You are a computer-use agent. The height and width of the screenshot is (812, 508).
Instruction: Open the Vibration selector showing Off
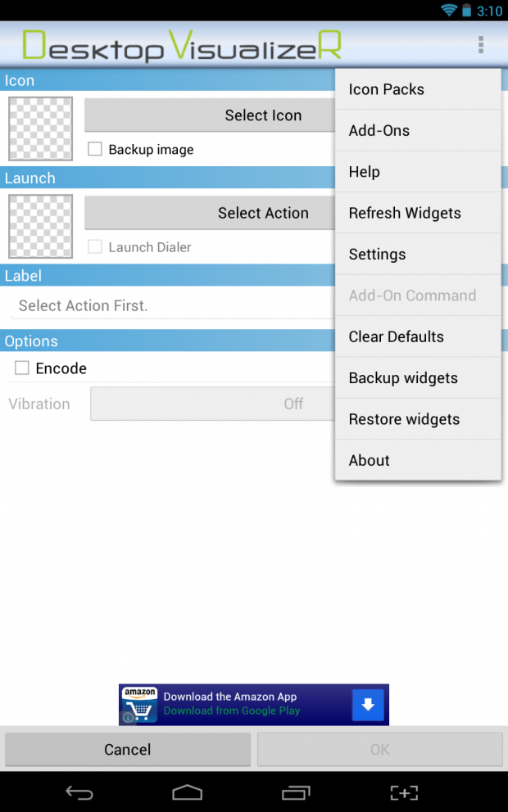point(213,404)
